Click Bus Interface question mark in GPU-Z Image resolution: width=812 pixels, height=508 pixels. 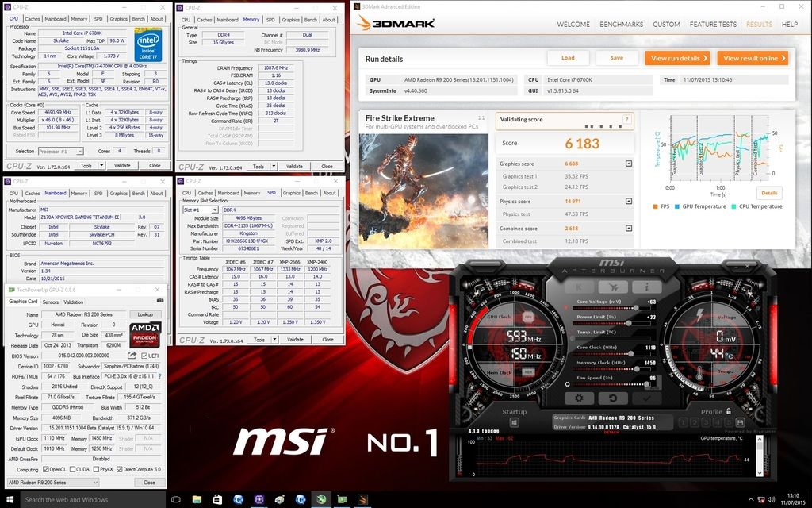click(159, 376)
